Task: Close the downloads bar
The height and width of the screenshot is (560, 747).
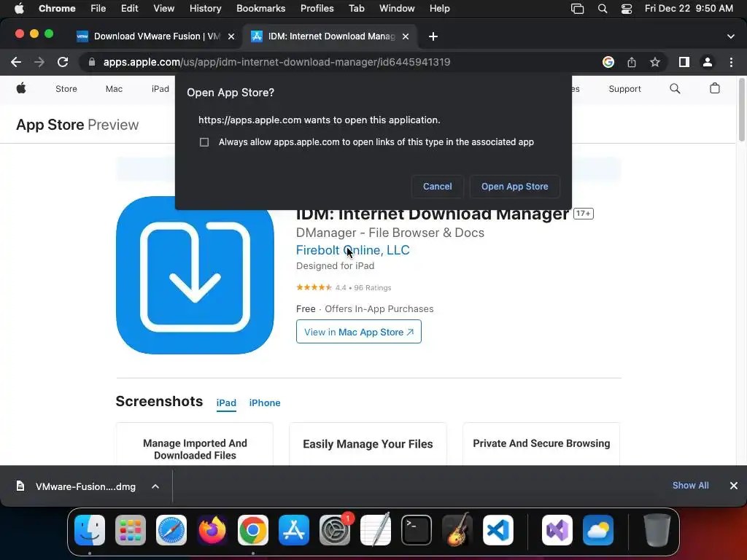Action: pyautogui.click(x=734, y=486)
